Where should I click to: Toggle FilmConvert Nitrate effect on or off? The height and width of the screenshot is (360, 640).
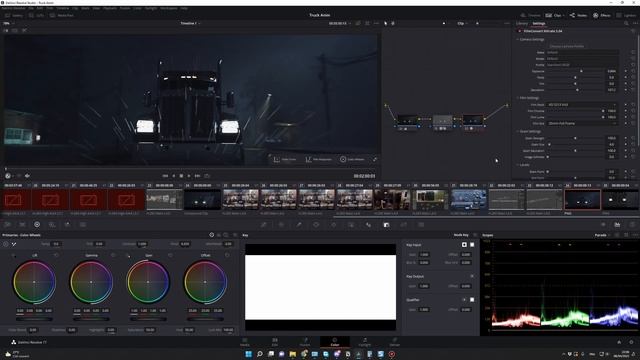(x=520, y=31)
